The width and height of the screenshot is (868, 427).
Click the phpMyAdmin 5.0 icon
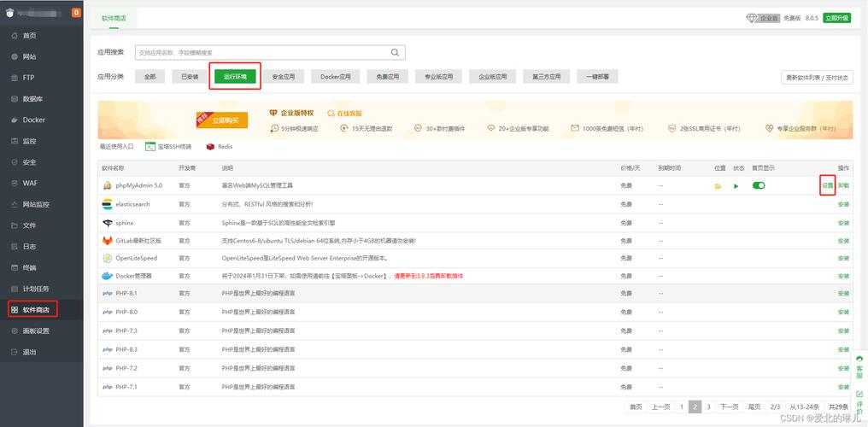pyautogui.click(x=108, y=185)
